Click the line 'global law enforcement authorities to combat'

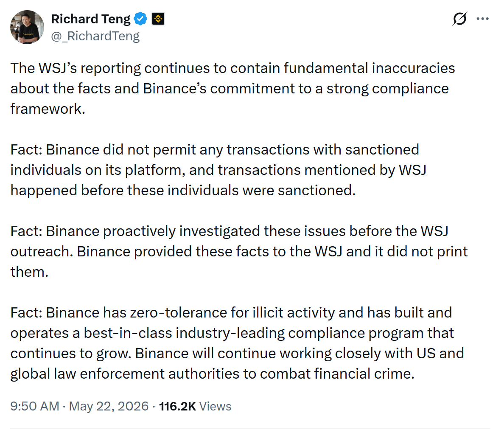point(213,374)
